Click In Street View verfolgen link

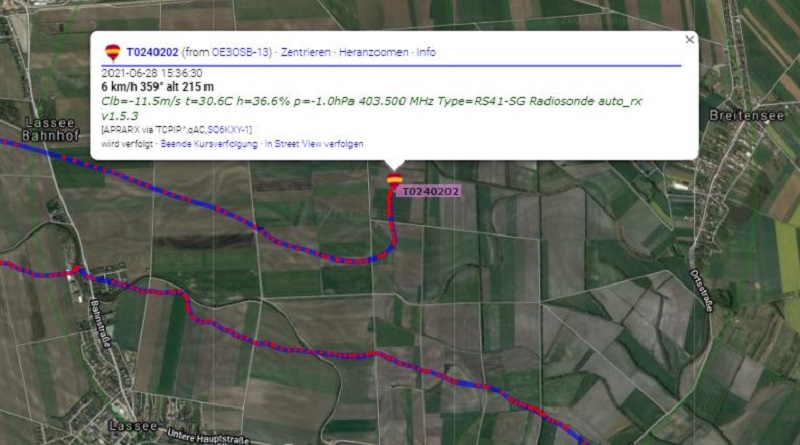[x=314, y=144]
